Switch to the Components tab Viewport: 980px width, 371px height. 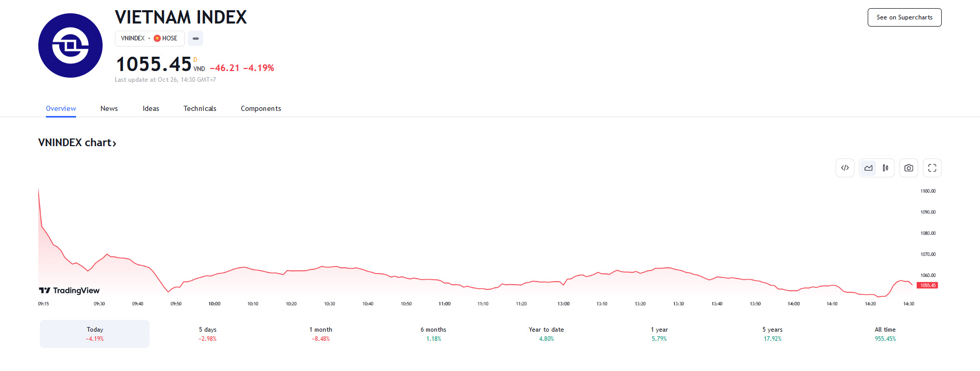[261, 108]
